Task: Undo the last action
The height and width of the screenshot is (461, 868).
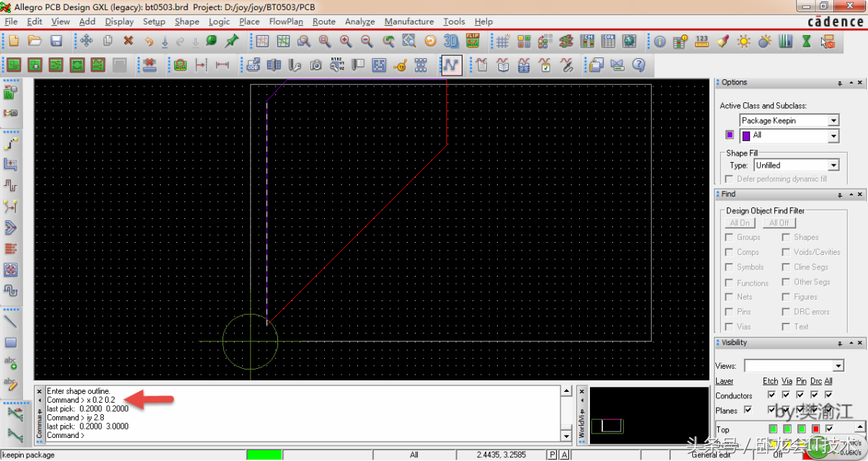Action: coord(149,42)
